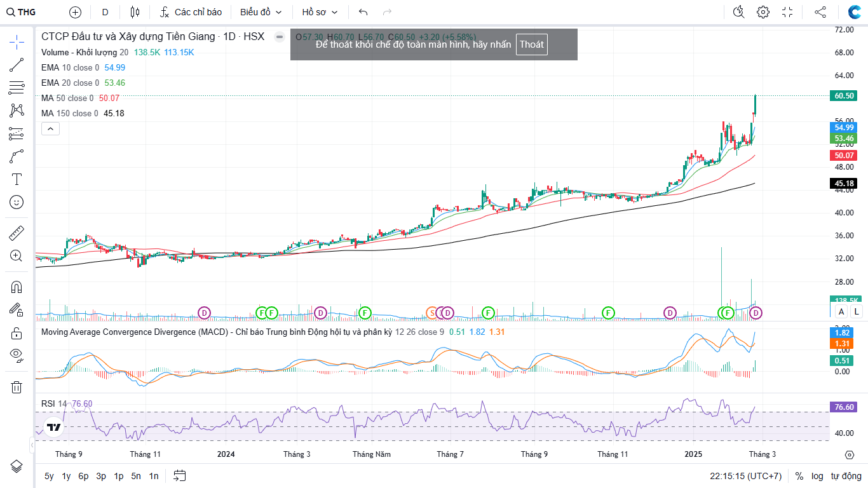Open Các chỉ báo indicators menu

click(191, 12)
